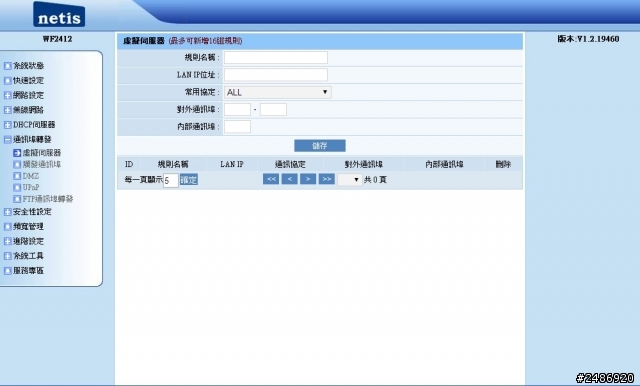
Task: Go to last page with >> button
Action: (327, 179)
